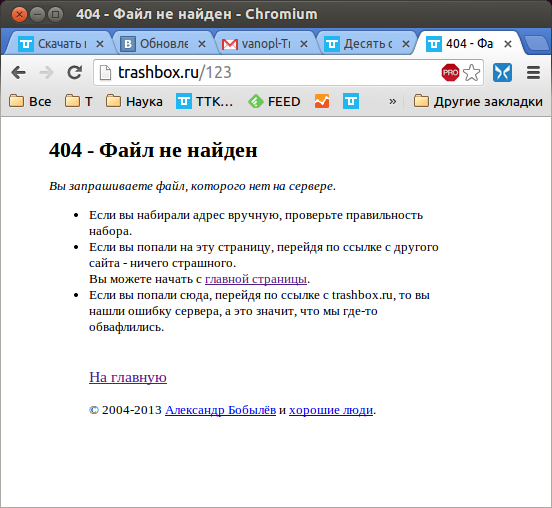Viewport: 552px width, 508px height.
Task: Maximize the Chromium window
Action: click(55, 14)
